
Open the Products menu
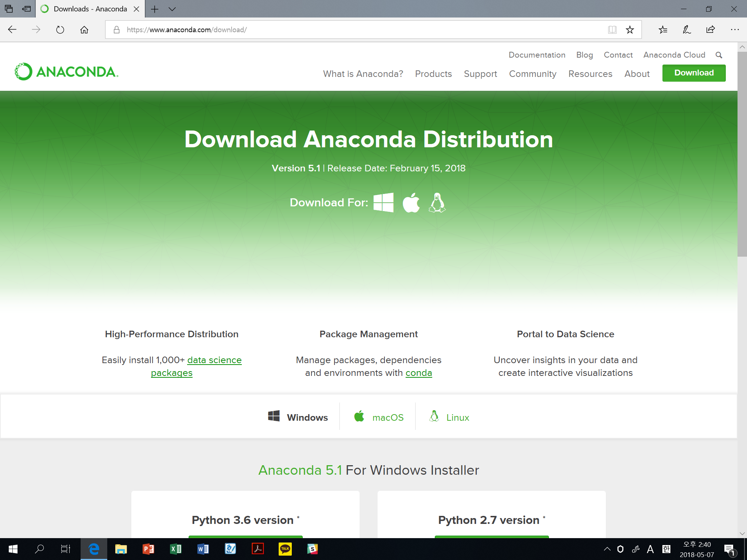433,74
